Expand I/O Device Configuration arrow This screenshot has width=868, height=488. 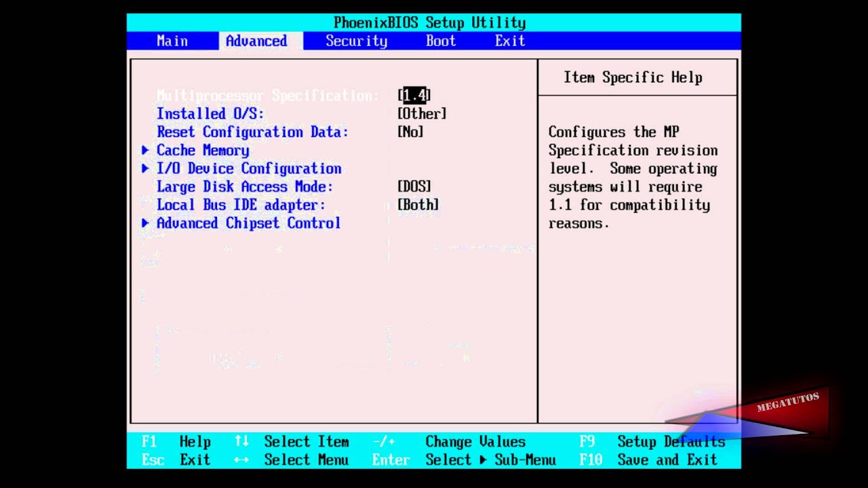[145, 169]
